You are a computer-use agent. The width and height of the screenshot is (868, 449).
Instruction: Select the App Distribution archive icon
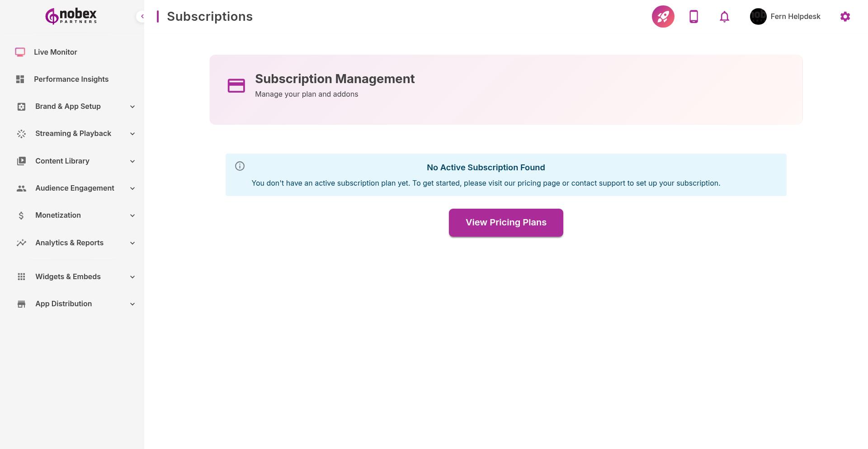[x=21, y=304]
